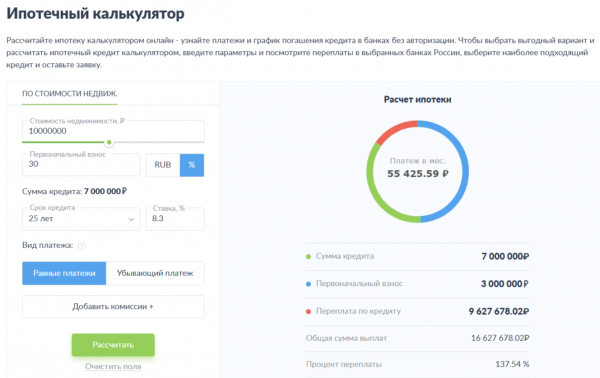Select the % unit toggle

(192, 165)
